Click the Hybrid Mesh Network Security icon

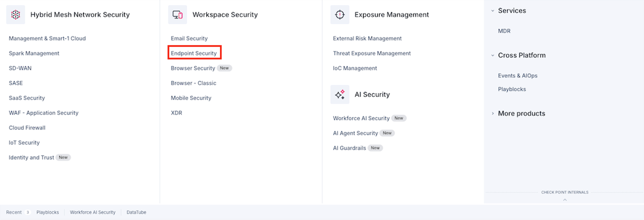16,15
